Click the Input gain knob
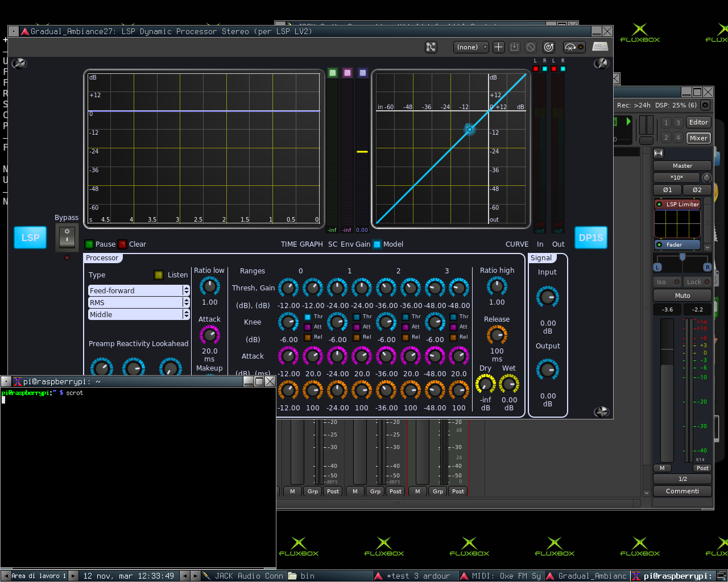The height and width of the screenshot is (582, 728). 548,297
